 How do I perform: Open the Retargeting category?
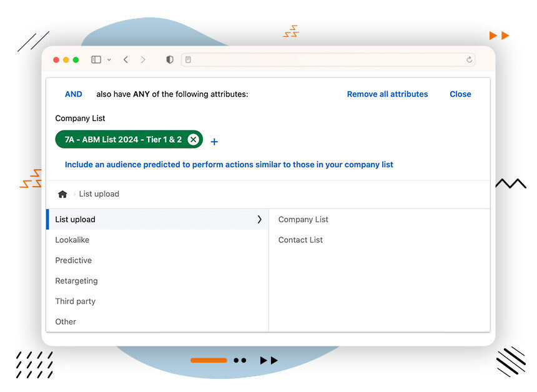click(x=76, y=281)
